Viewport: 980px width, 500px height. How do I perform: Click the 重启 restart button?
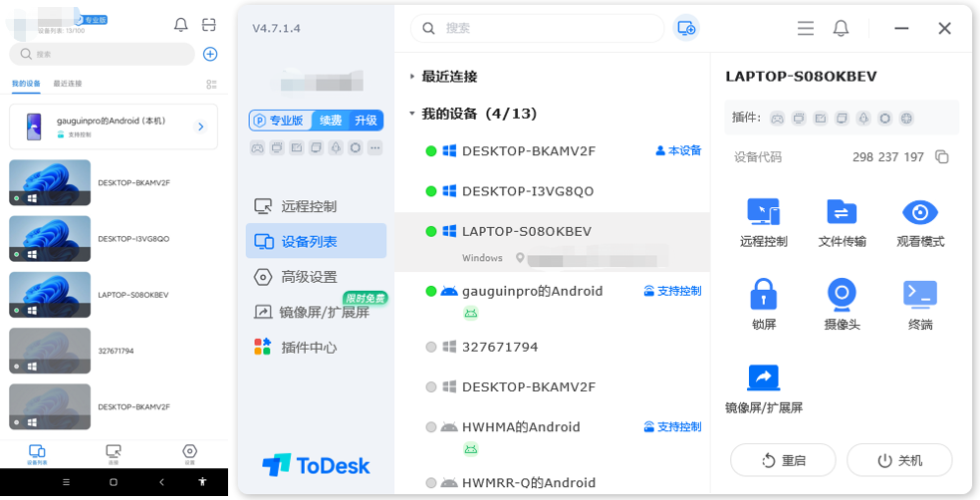coord(783,460)
